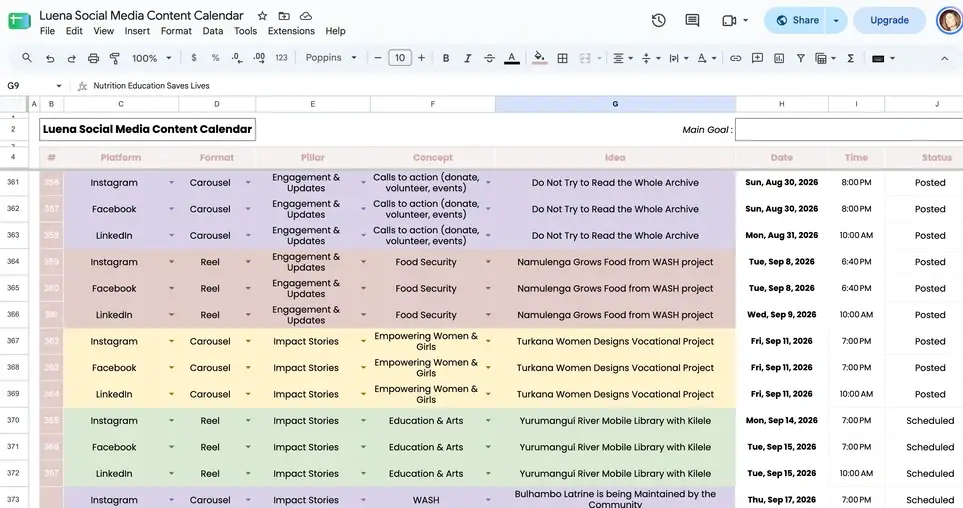The image size is (963, 508).
Task: Open the text color picker
Action: pos(512,58)
